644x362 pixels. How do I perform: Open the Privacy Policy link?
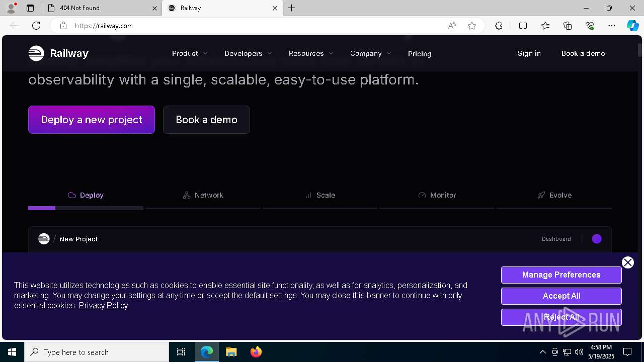(103, 305)
